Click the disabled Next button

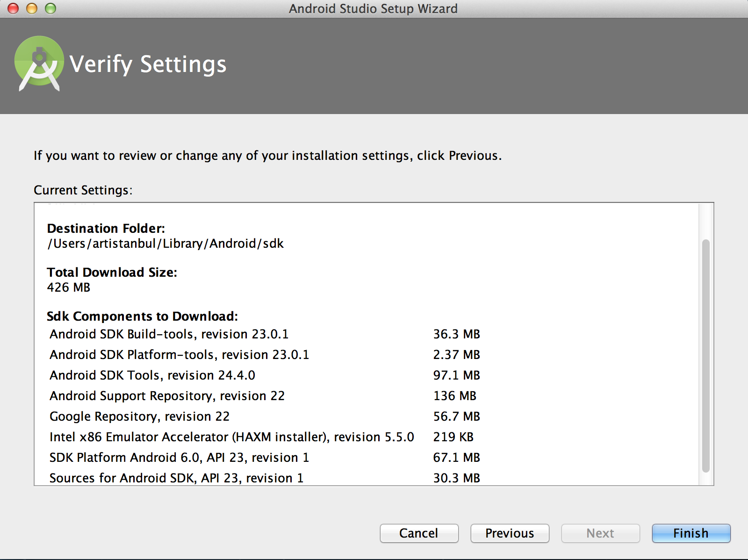point(600,533)
